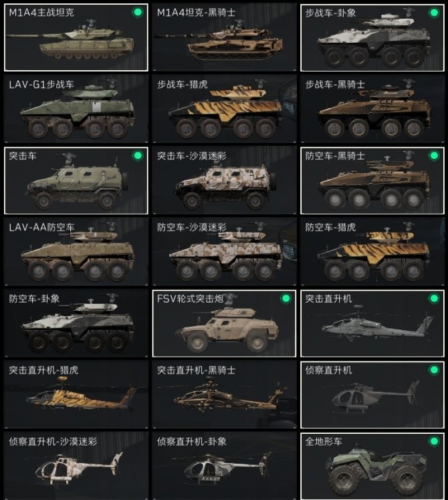Toggle the green dot on 防空车-黑骑士
The height and width of the screenshot is (500, 448).
click(x=434, y=156)
